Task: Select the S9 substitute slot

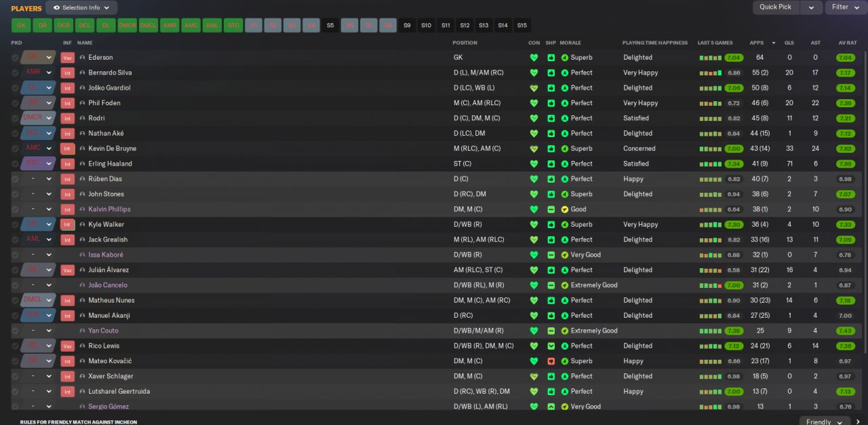Action: [x=407, y=25]
